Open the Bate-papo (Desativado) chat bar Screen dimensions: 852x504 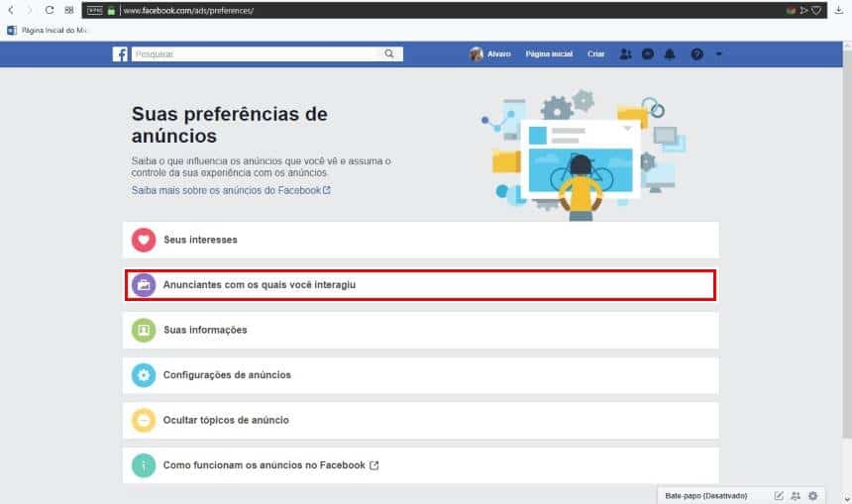coord(705,496)
